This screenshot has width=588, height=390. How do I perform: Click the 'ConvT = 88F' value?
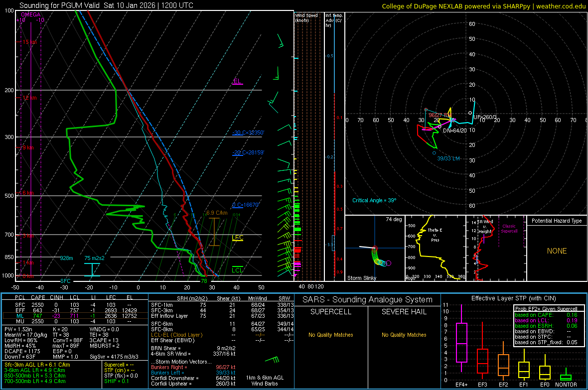68,340
